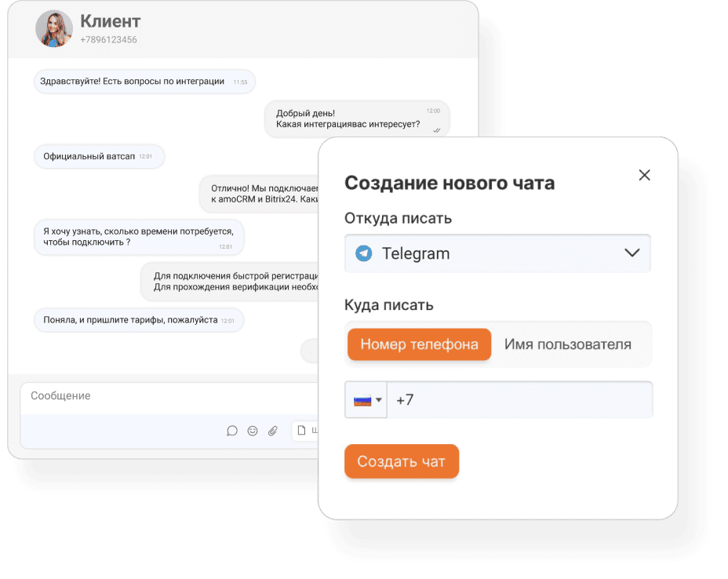Click message 'Для подключения быстрой регистрации'

(230, 282)
